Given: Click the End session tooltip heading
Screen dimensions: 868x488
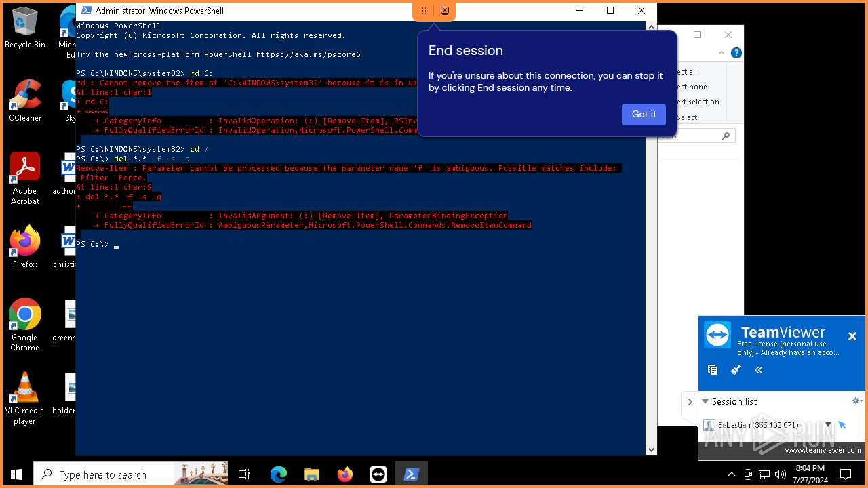Looking at the screenshot, I should (466, 51).
